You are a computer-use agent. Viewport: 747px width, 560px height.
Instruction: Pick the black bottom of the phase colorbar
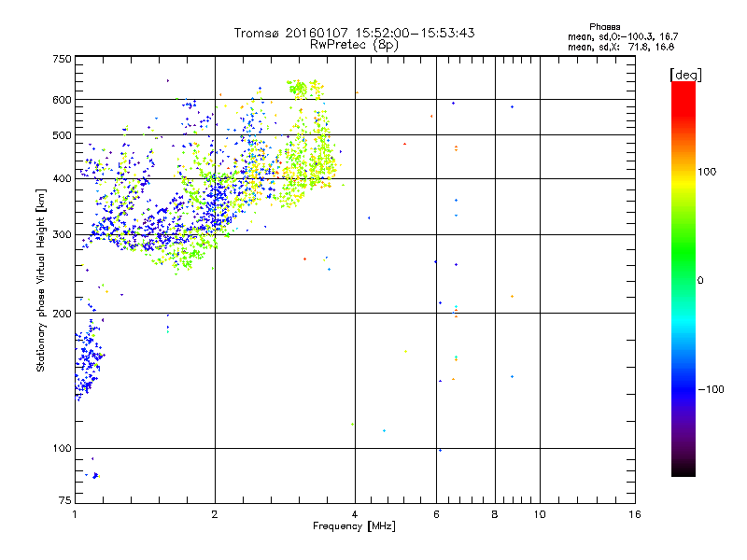684,469
